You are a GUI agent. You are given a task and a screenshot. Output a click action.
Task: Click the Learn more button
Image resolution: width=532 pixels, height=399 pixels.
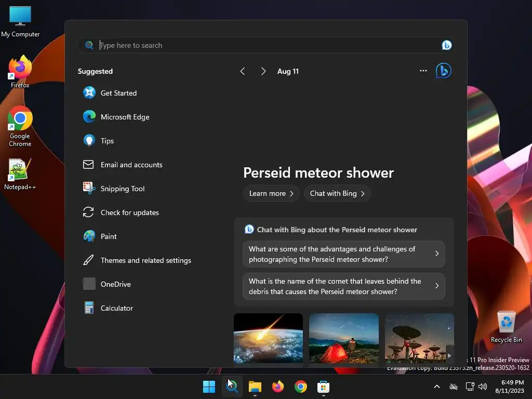click(271, 193)
